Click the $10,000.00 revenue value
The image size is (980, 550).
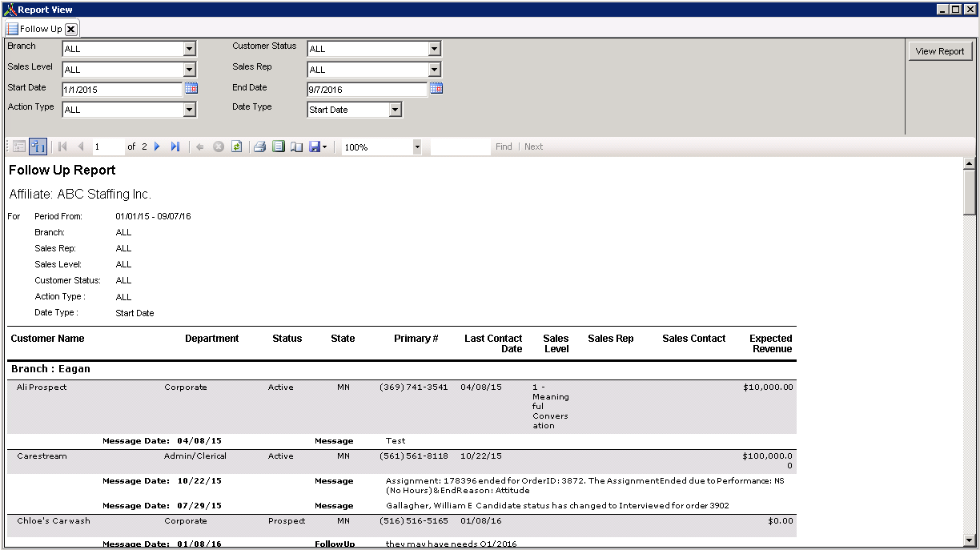(x=769, y=387)
